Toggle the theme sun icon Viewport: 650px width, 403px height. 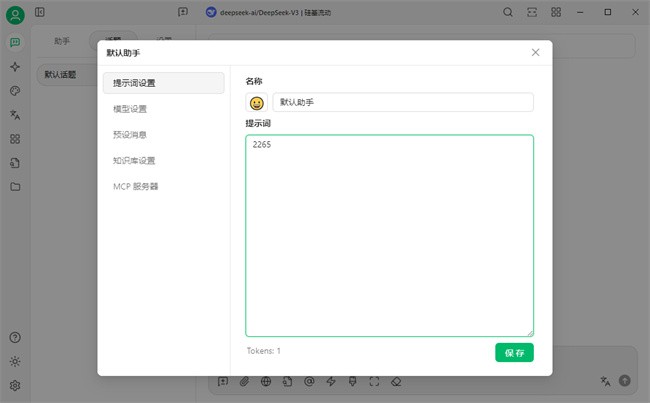tap(15, 362)
